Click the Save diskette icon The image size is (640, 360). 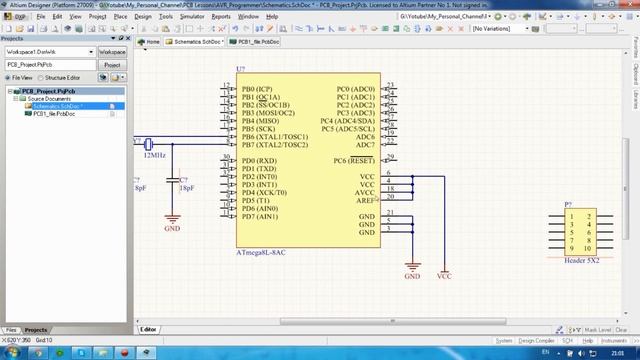tap(31, 29)
